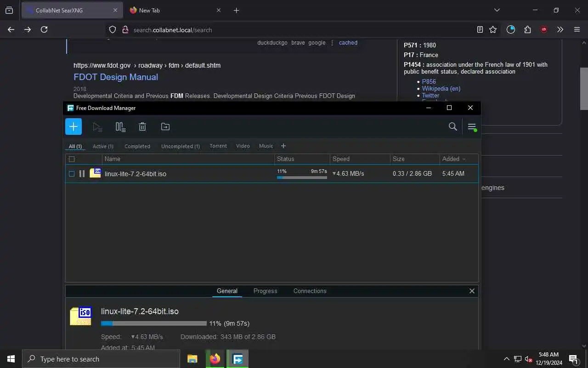Open the P856 link in infobox
This screenshot has width=588, height=368.
429,81
